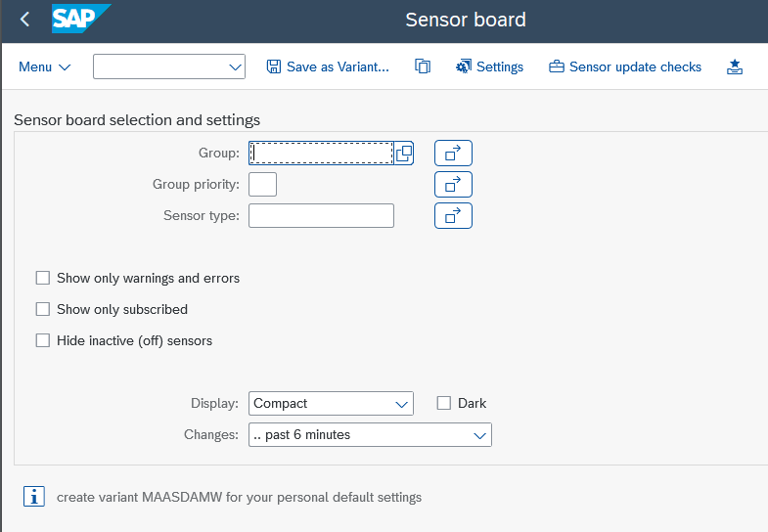Viewport: 768px width, 532px height.
Task: Click the copy icon next to Save as Variant
Action: pos(423,66)
